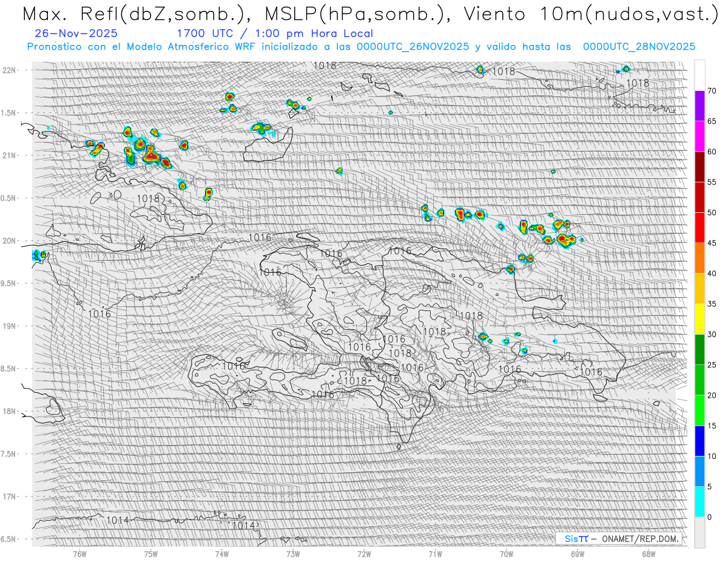Click the '17N' latitude axis label

[10, 497]
